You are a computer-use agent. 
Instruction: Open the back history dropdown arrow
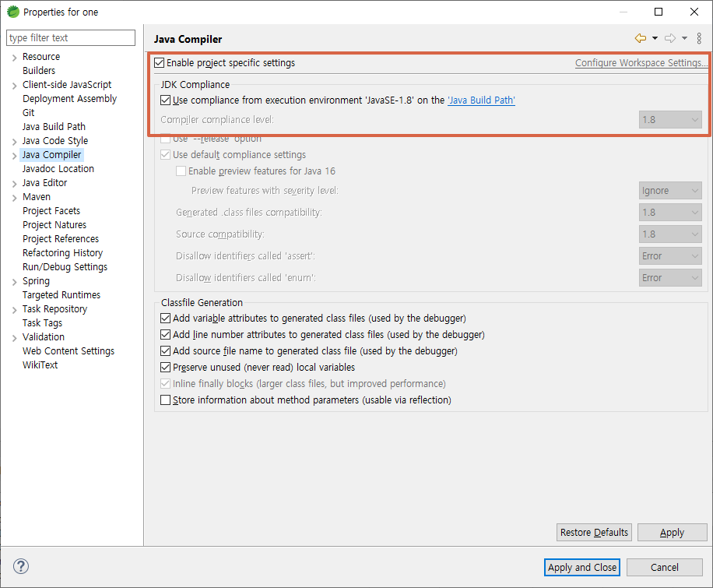655,38
